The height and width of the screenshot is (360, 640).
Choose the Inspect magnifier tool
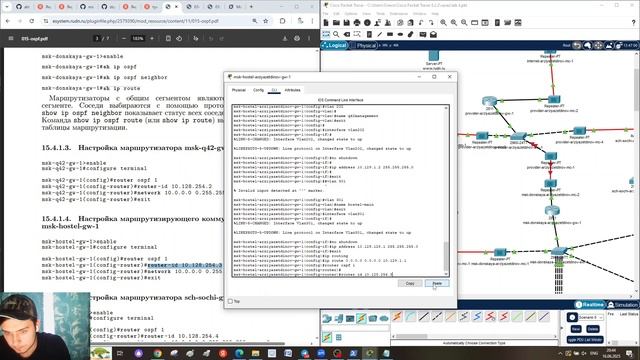336,34
